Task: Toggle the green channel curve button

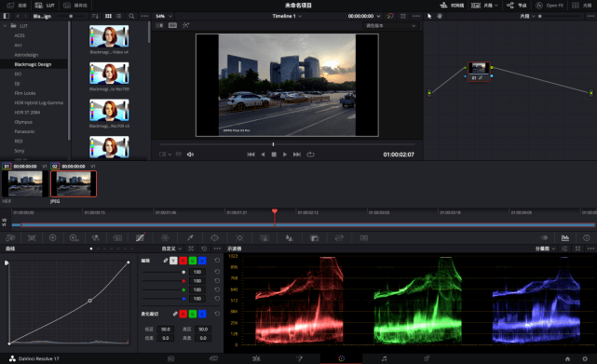Action: 193,261
